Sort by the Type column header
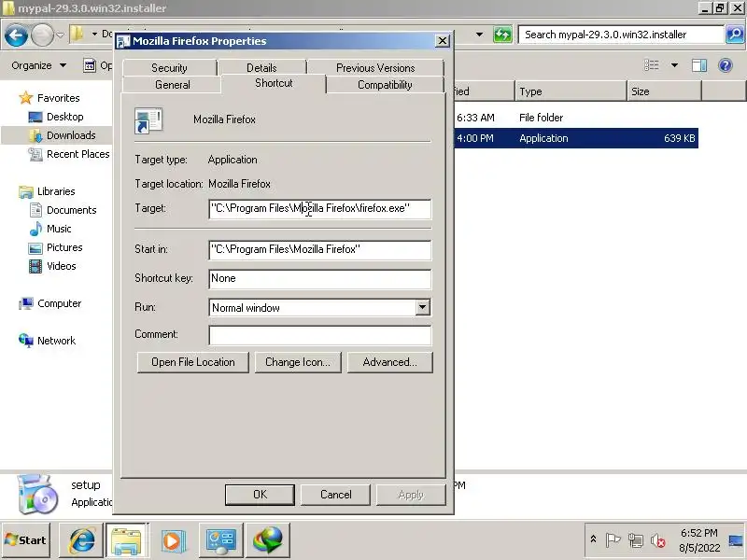Screen dimensions: 747x560 pos(571,91)
